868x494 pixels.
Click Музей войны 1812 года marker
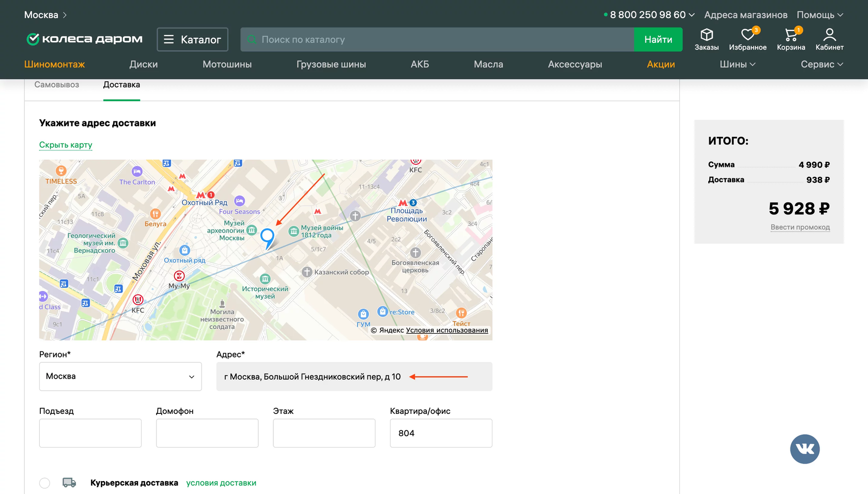(x=293, y=231)
